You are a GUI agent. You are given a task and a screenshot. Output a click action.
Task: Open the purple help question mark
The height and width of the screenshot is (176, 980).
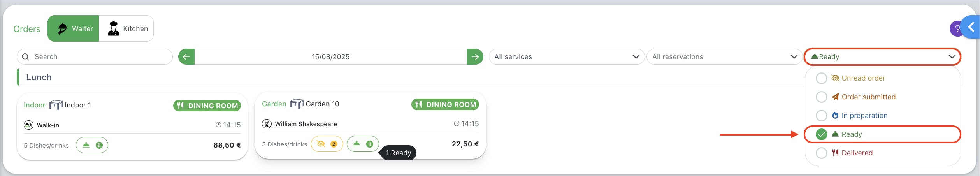tap(956, 29)
